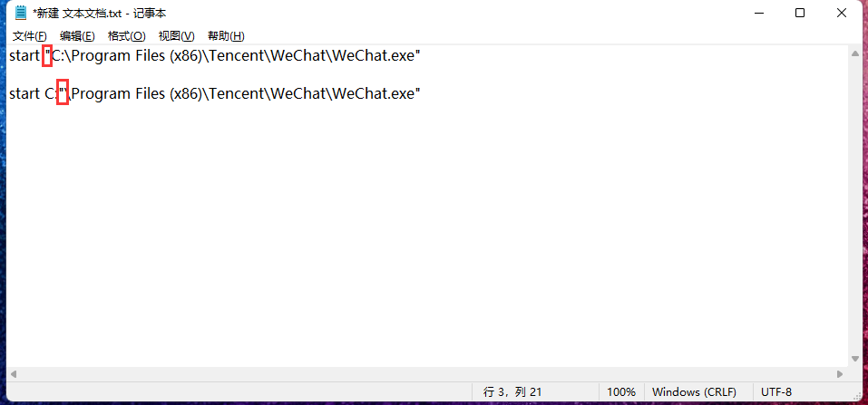Click the horizontal scrollbar left arrow
Image resolution: width=868 pixels, height=405 pixels.
pos(14,374)
